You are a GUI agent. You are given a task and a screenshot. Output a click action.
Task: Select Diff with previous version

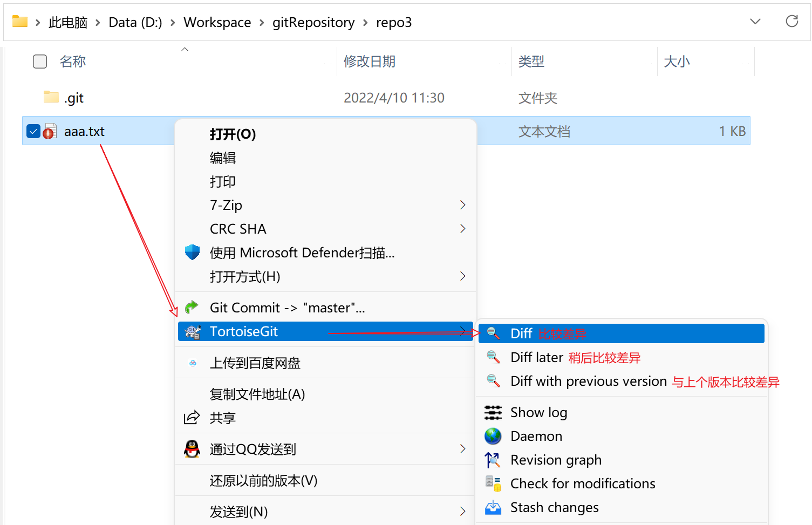click(x=588, y=381)
